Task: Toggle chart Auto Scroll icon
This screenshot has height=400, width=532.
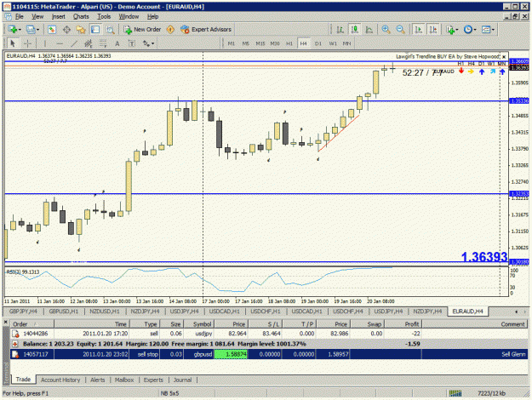Action: coord(419,30)
